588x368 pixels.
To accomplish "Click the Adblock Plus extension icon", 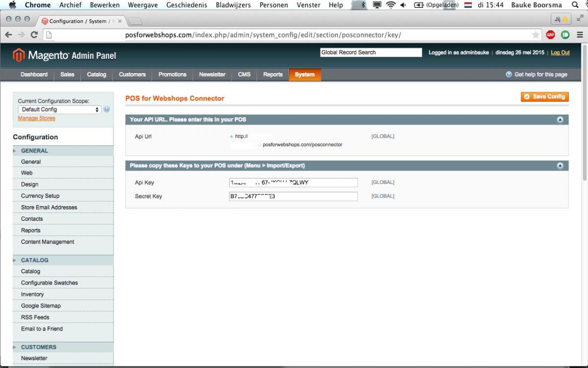I will pos(550,35).
